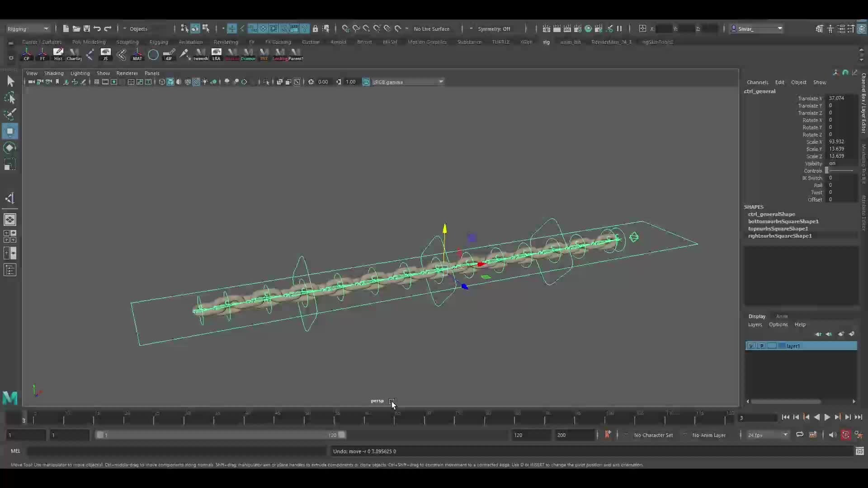Click the undo arrow icon
Image resolution: width=868 pixels, height=488 pixels.
97,28
